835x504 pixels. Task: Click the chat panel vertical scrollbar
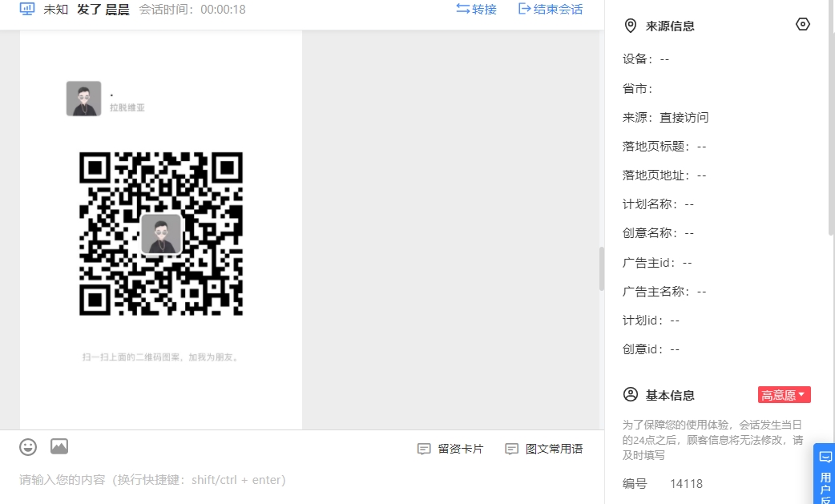[x=602, y=268]
